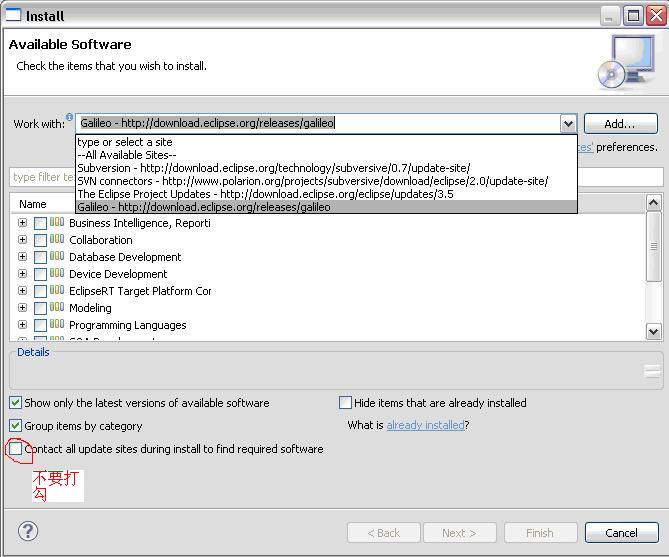Select the Database Development row label

(x=125, y=257)
